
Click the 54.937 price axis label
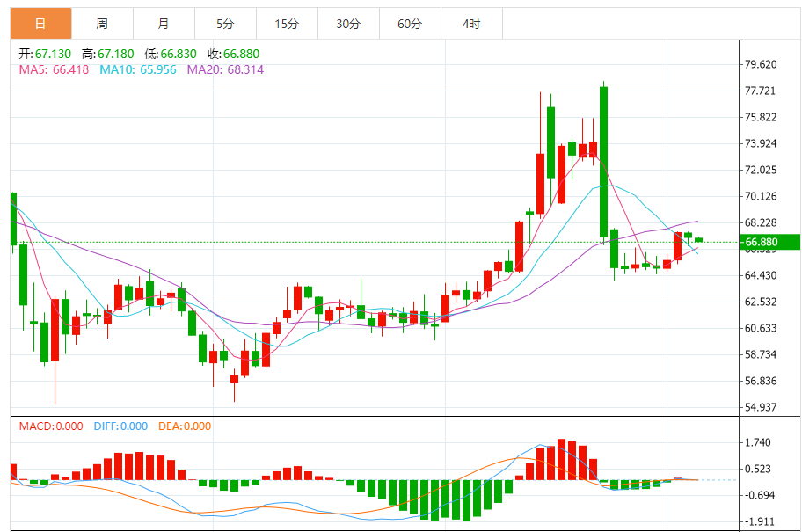click(761, 407)
